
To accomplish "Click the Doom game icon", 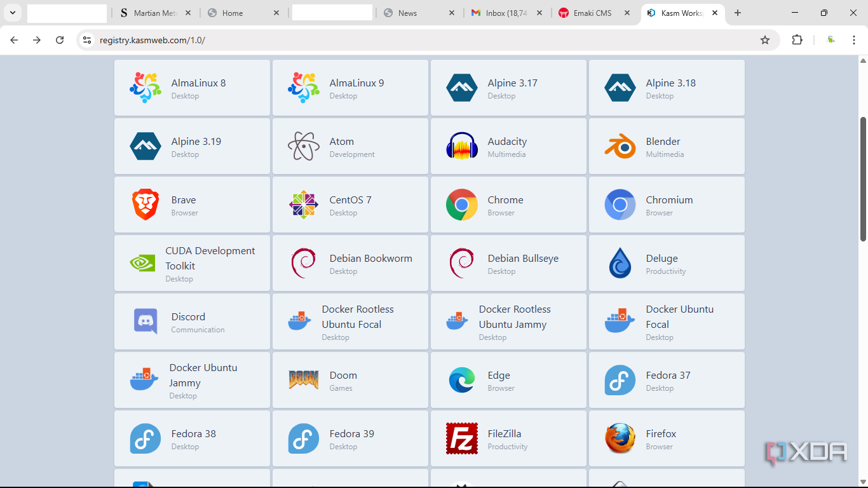I will point(304,380).
